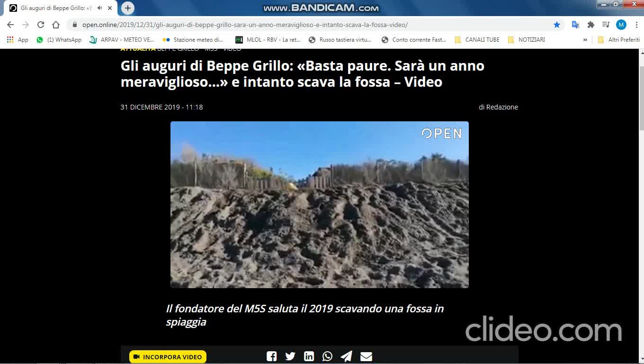Mute the tab audio speaker icon
The width and height of the screenshot is (644, 364).
click(100, 8)
